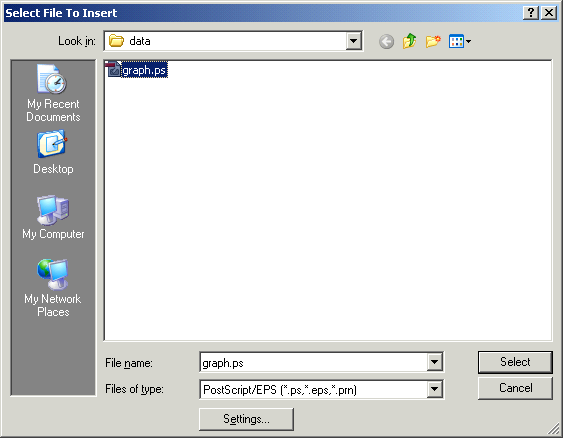
Task: Expand the Files of type dropdown
Action: [x=434, y=389]
